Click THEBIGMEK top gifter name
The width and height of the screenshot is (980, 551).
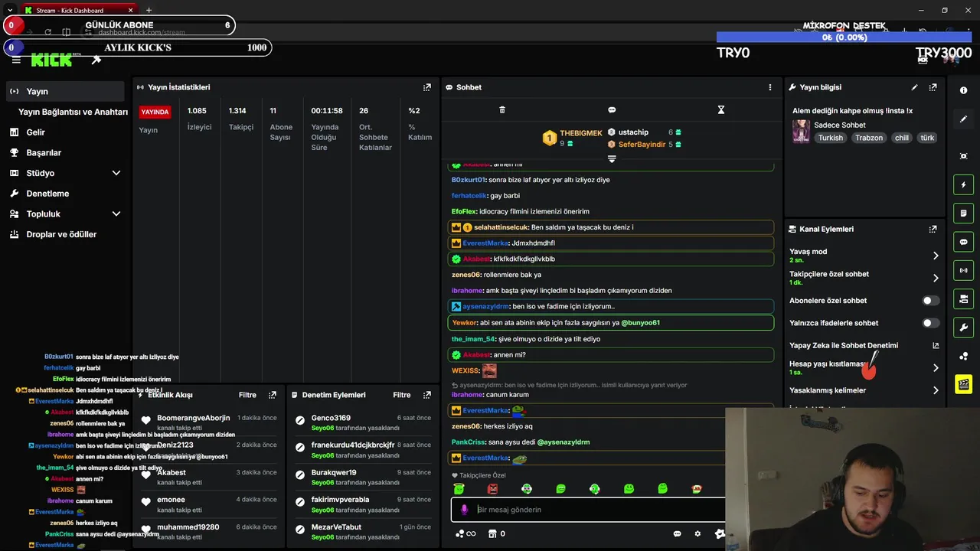581,133
